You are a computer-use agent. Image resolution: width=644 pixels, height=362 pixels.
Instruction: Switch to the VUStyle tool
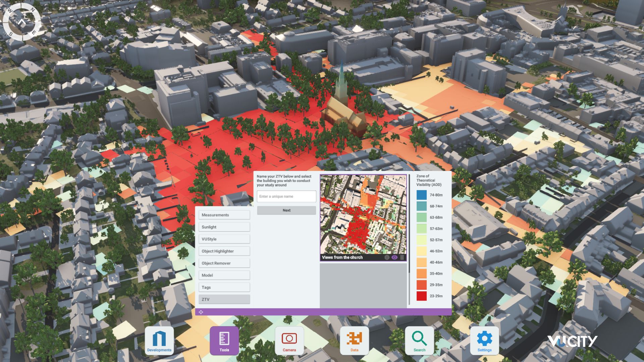pyautogui.click(x=224, y=239)
